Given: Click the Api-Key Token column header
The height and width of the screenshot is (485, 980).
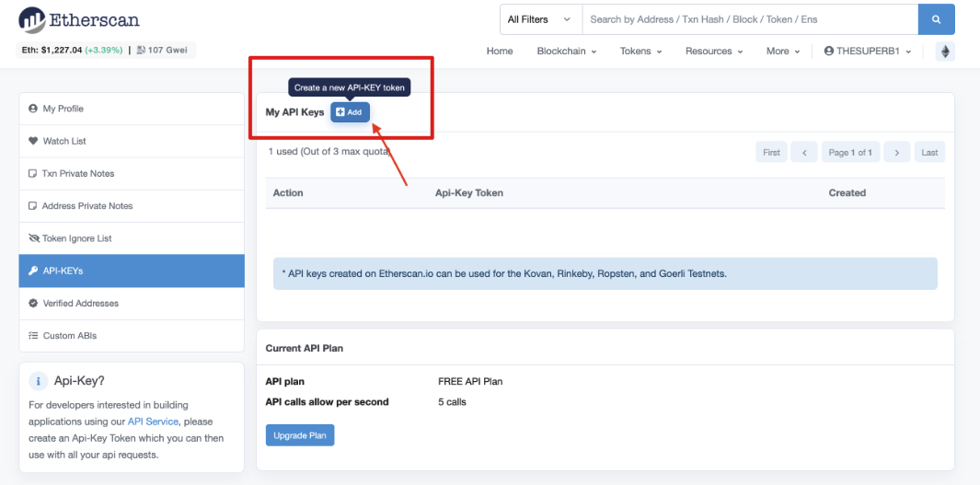Looking at the screenshot, I should click(469, 193).
